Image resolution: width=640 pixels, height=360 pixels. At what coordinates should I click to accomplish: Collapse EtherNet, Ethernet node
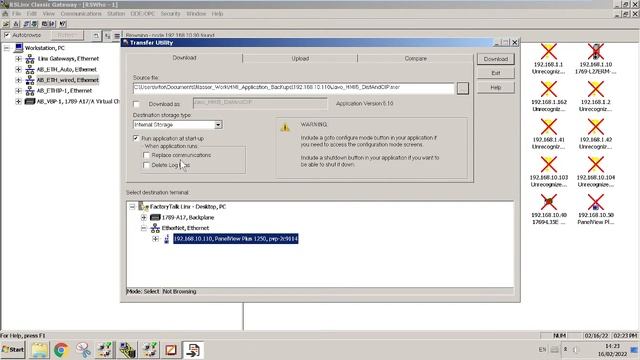pos(144,228)
